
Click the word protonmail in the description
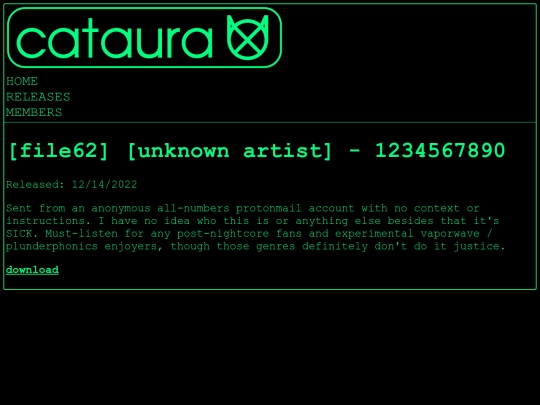pos(268,209)
